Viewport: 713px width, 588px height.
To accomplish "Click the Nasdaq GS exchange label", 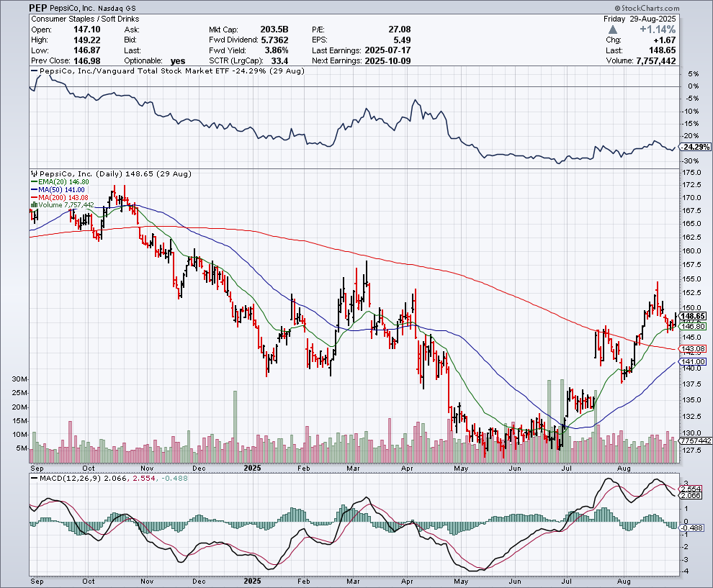I will [x=117, y=9].
